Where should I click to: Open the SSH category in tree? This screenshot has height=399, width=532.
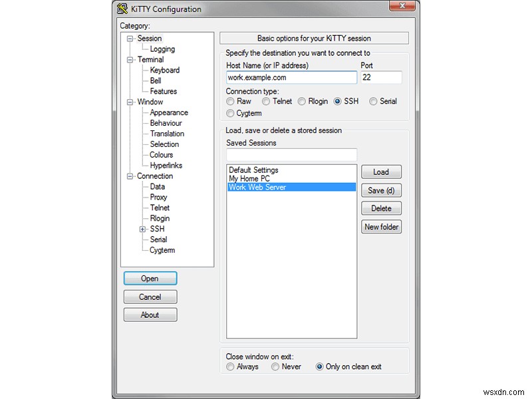[158, 229]
